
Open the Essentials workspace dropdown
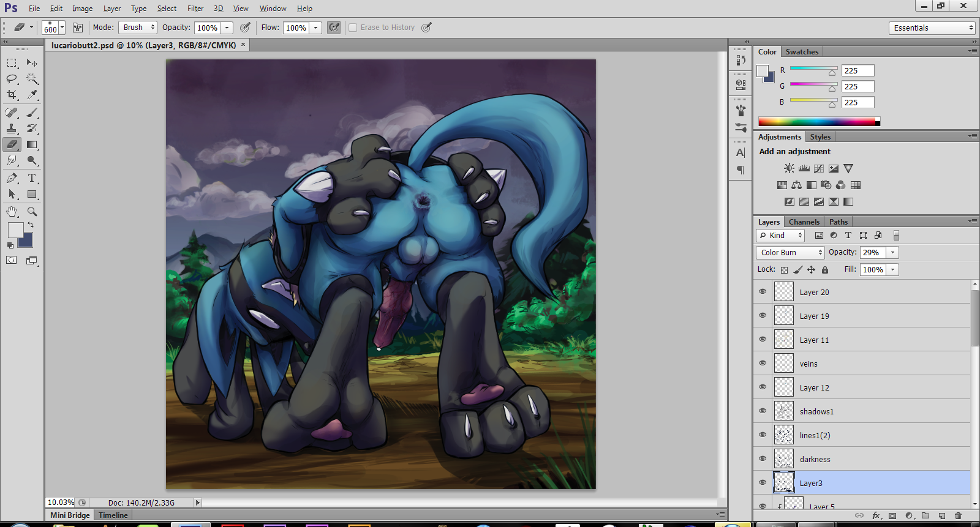(x=932, y=28)
